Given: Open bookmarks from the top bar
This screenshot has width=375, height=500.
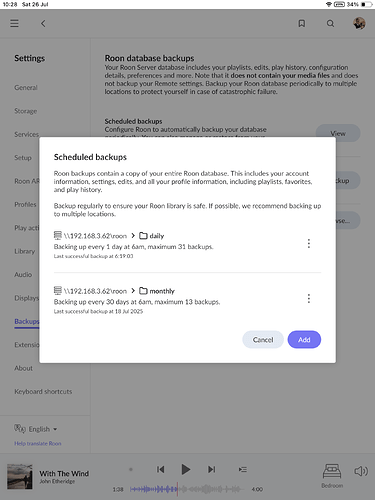Looking at the screenshot, I should point(302,23).
